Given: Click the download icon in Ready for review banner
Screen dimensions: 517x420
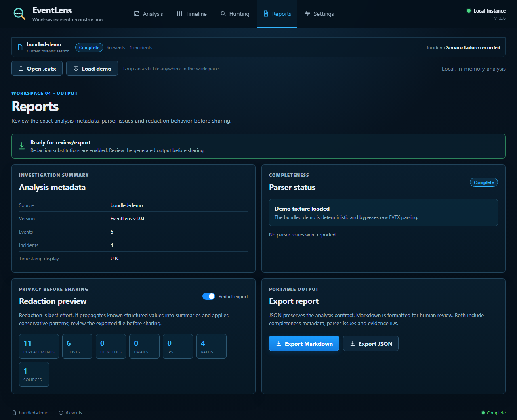Looking at the screenshot, I should 22,146.
